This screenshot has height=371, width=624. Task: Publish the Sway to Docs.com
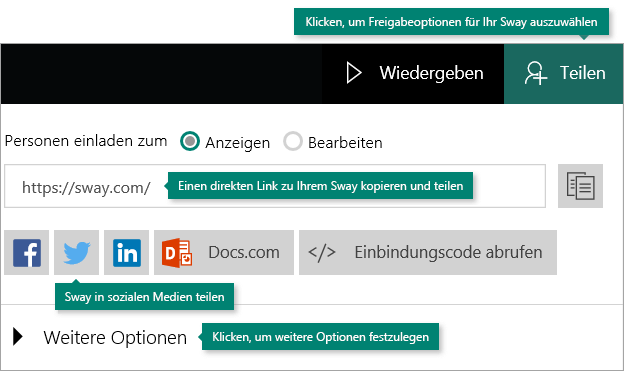click(224, 252)
